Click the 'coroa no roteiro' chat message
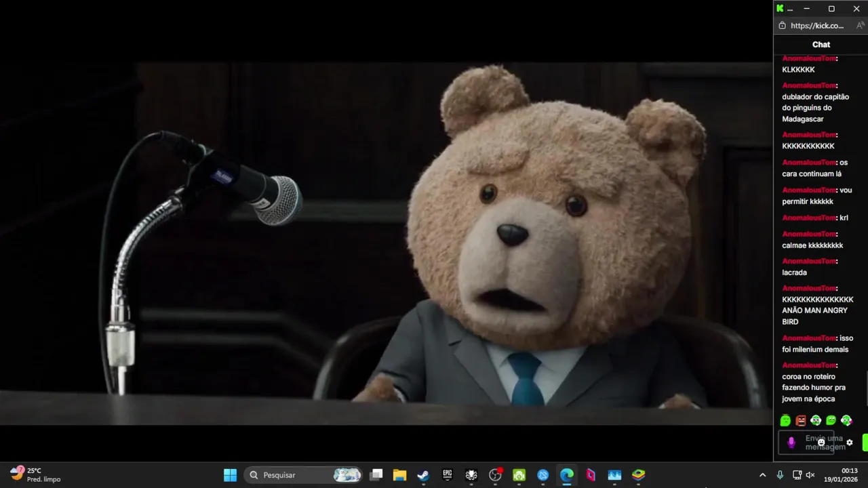The height and width of the screenshot is (488, 868). pyautogui.click(x=814, y=388)
